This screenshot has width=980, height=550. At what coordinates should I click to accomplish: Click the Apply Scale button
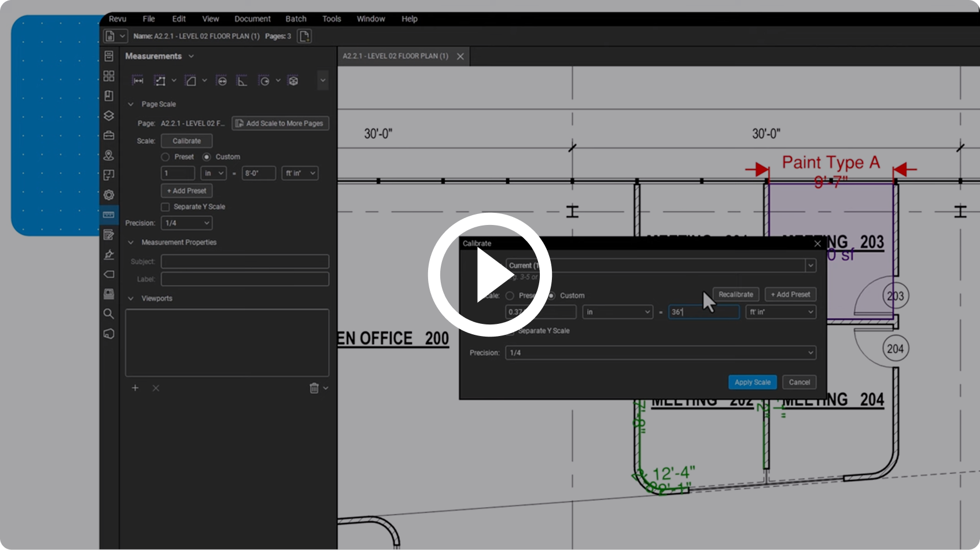(752, 382)
